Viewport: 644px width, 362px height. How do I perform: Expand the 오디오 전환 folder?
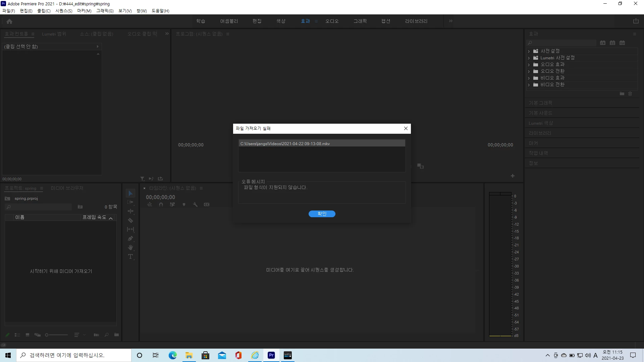pyautogui.click(x=529, y=71)
